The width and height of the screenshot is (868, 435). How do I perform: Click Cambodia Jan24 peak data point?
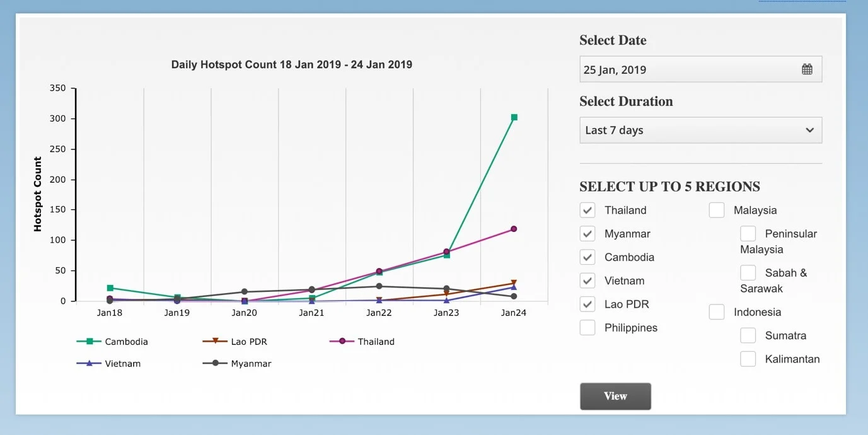[514, 117]
